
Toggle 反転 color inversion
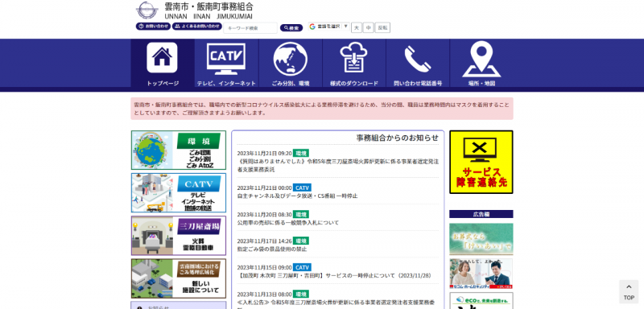[x=382, y=27]
